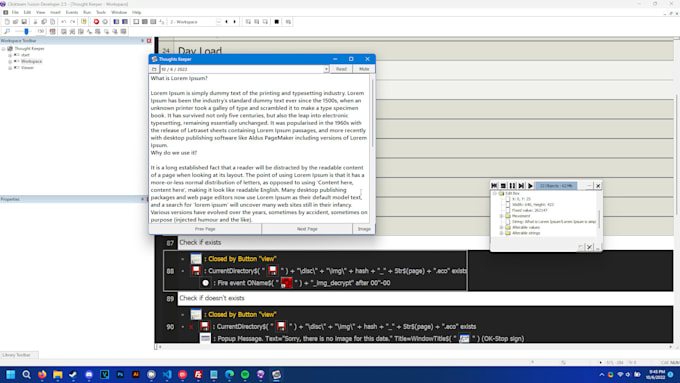Viewport: 680px width, 383px height.
Task: Click the Mute button in Thoughts Keeper
Action: coord(364,69)
